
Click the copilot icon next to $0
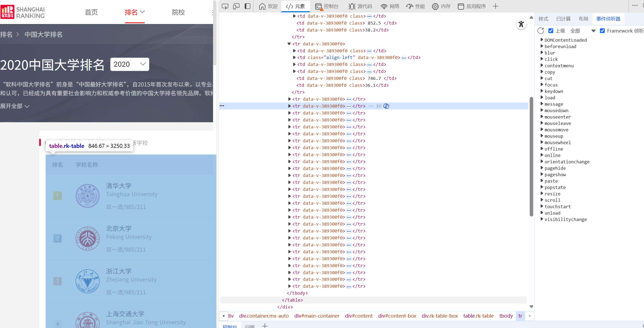tap(386, 106)
